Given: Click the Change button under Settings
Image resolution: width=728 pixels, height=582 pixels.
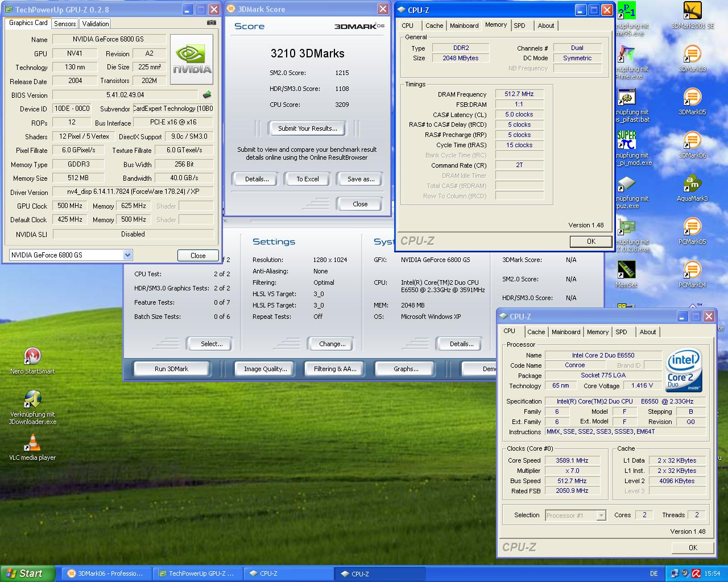Looking at the screenshot, I should click(332, 344).
